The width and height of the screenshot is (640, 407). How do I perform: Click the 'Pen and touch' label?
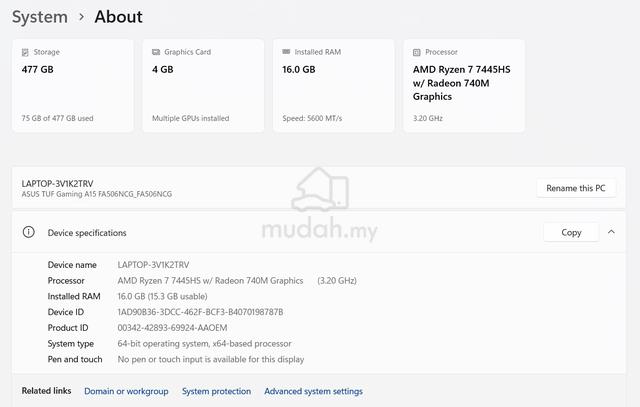pyautogui.click(x=75, y=360)
